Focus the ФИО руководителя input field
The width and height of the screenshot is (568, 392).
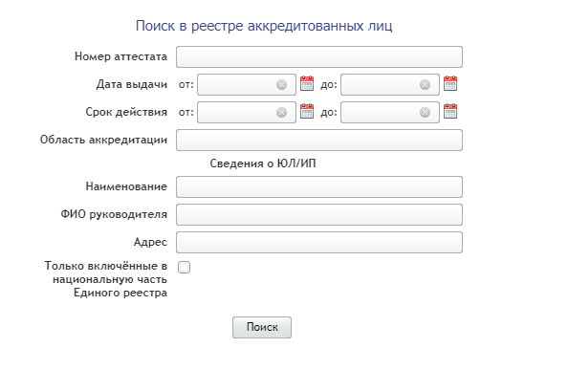pos(319,214)
